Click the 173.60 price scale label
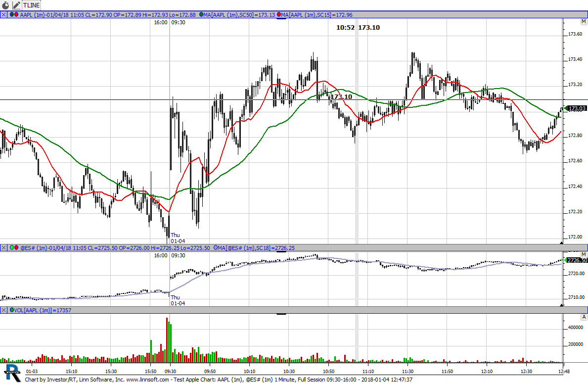This screenshot has width=588, height=383. point(575,34)
